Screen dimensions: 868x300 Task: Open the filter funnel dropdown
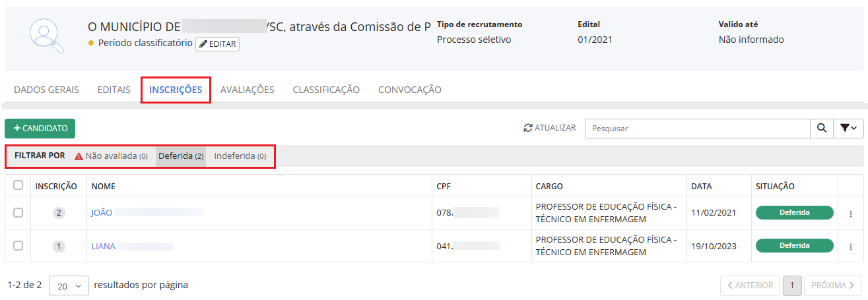point(848,129)
